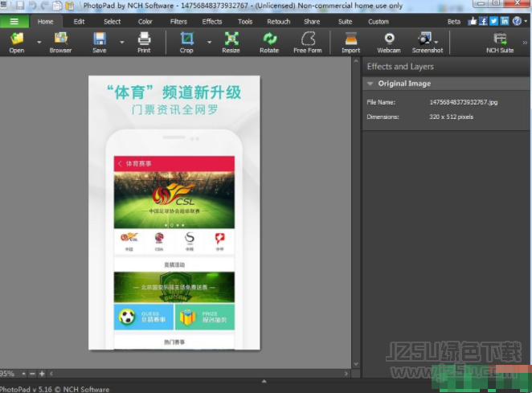Capture from Webcam

click(389, 40)
